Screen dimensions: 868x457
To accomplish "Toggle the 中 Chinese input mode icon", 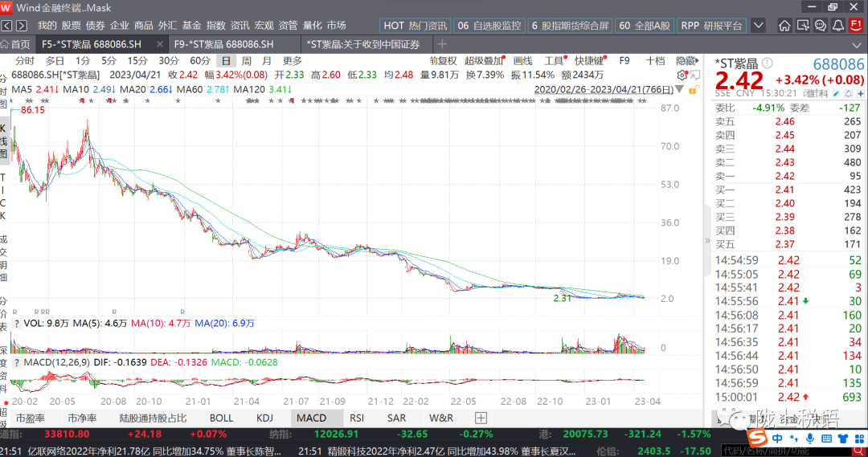I will pyautogui.click(x=778, y=439).
